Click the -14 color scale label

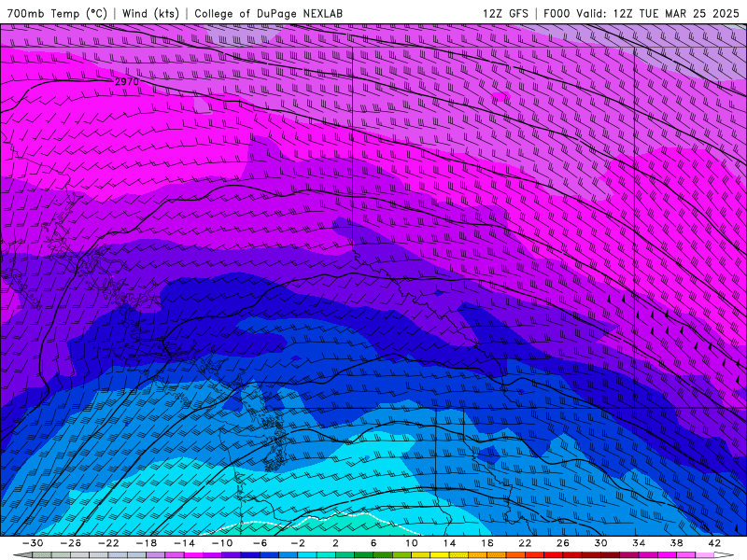point(184,543)
